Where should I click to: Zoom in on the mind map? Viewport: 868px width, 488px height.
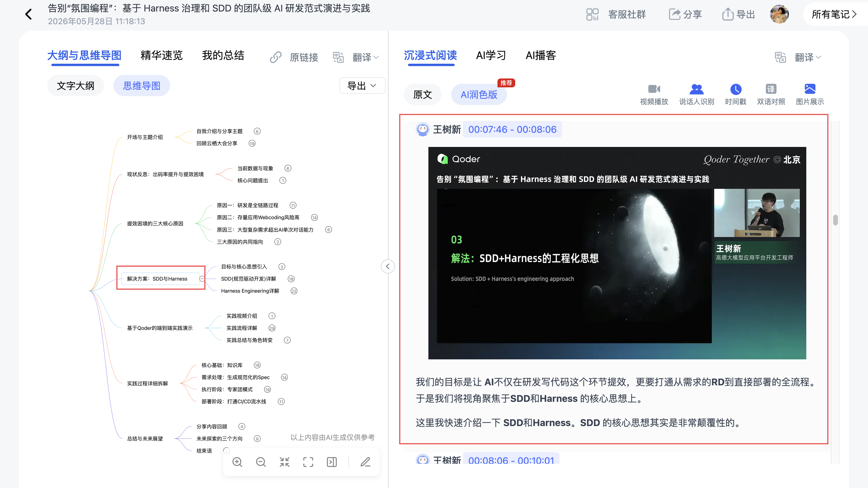pyautogui.click(x=237, y=462)
